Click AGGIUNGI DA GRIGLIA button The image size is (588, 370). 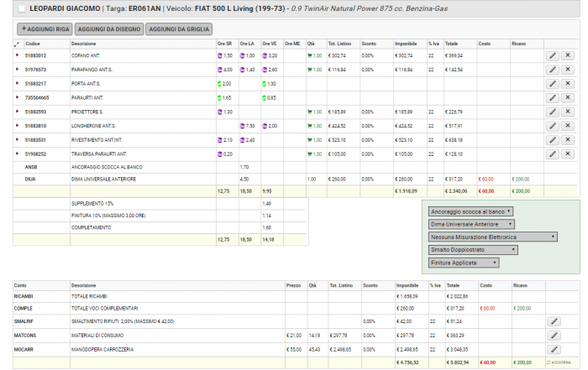point(179,29)
